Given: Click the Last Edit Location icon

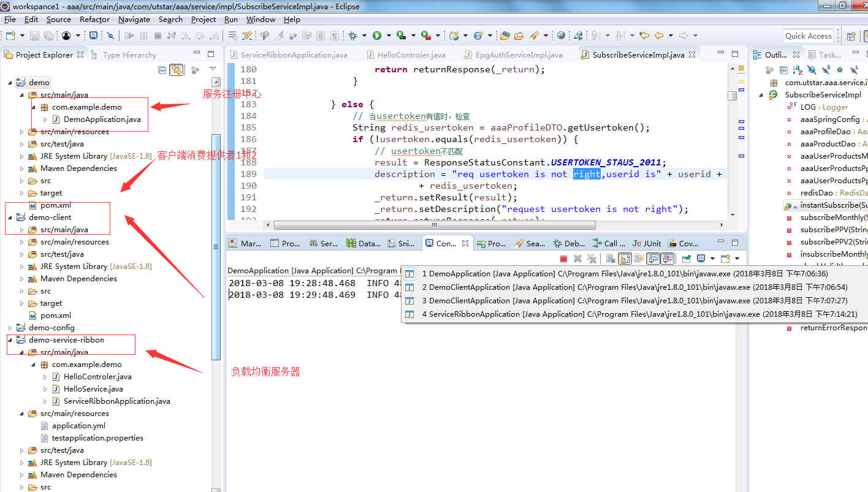Looking at the screenshot, I should click(x=644, y=36).
